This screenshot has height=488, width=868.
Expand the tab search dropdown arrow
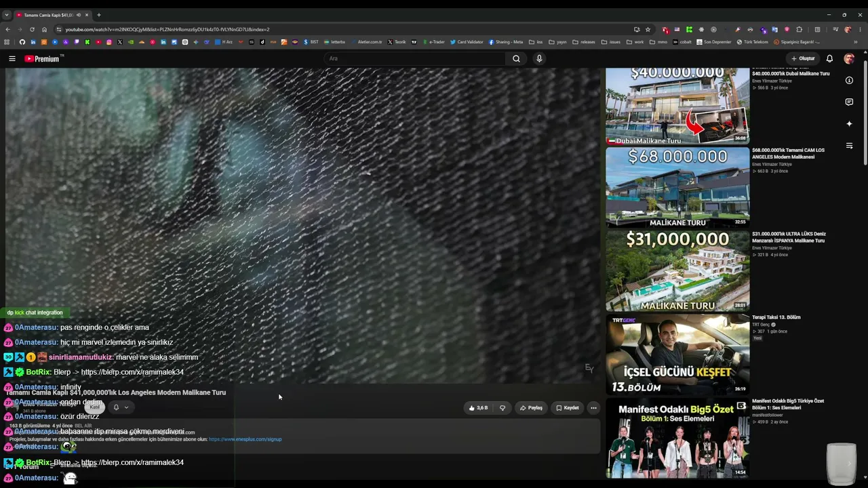[7, 15]
